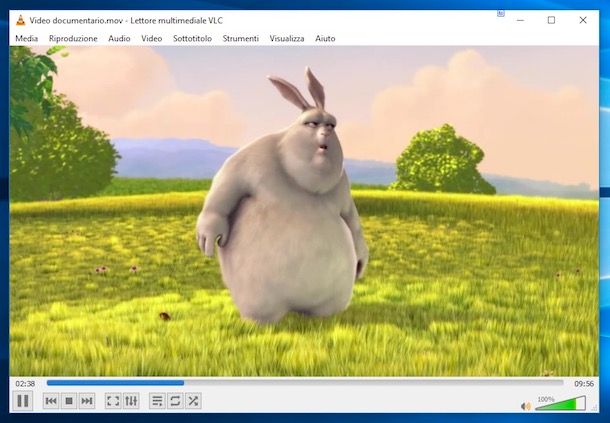Open the Audio menu

119,39
